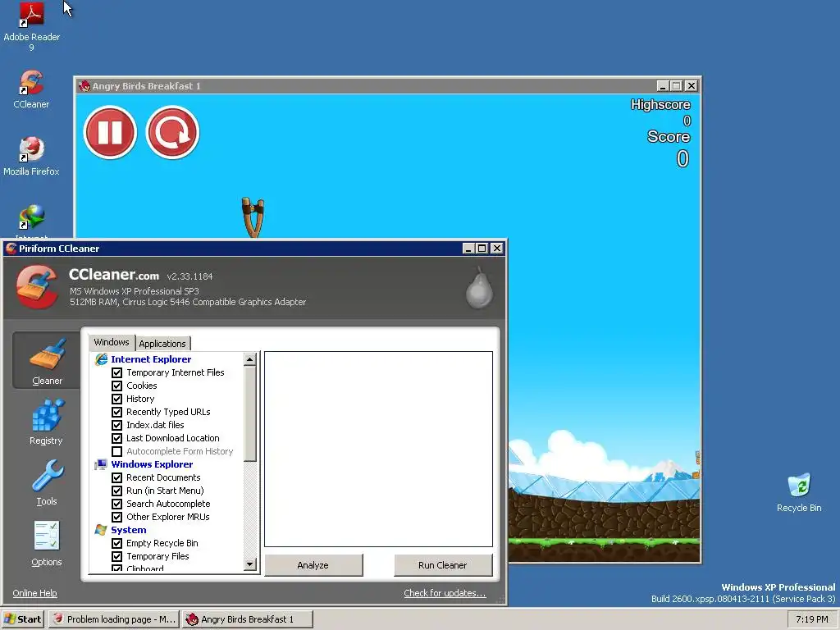Uncheck History under Internet Explorer
840x630 pixels.
pyautogui.click(x=116, y=399)
